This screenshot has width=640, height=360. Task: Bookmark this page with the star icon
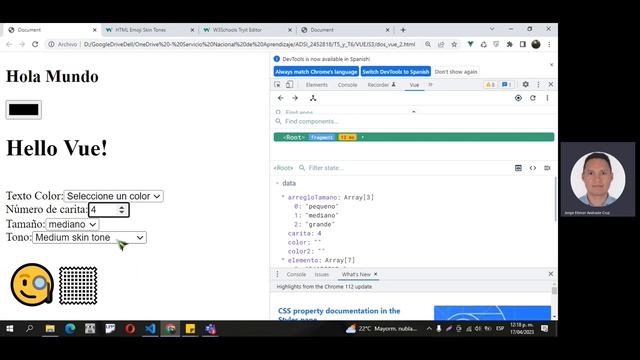pos(454,44)
